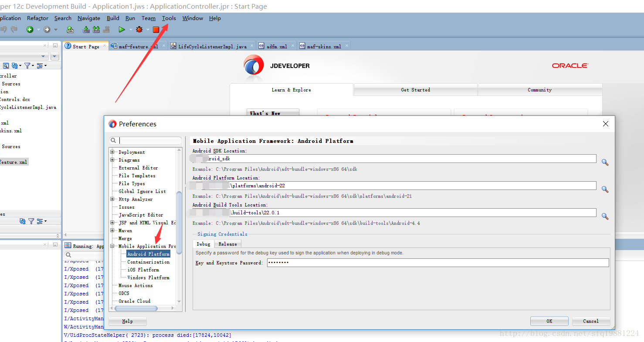Minimize the Applications panel
Viewport: 644px width, 342px height.
click(55, 45)
